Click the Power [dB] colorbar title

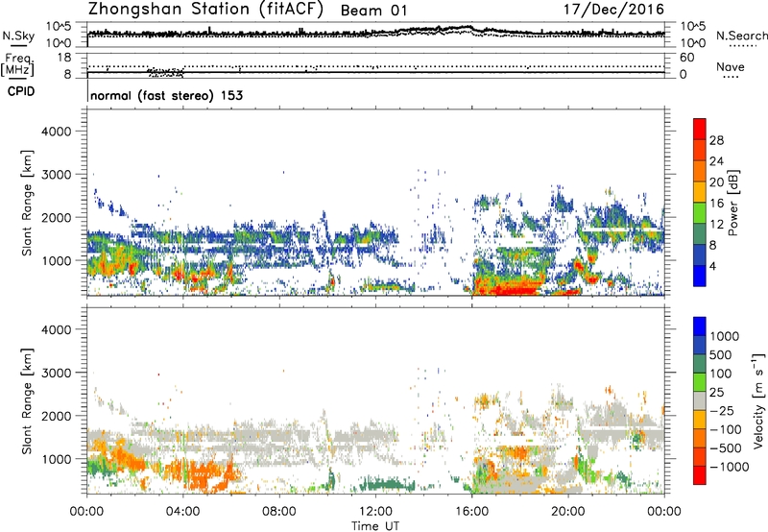(x=732, y=203)
